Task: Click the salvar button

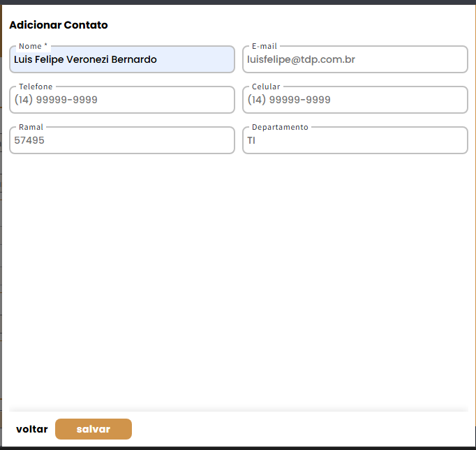Action: pyautogui.click(x=94, y=429)
